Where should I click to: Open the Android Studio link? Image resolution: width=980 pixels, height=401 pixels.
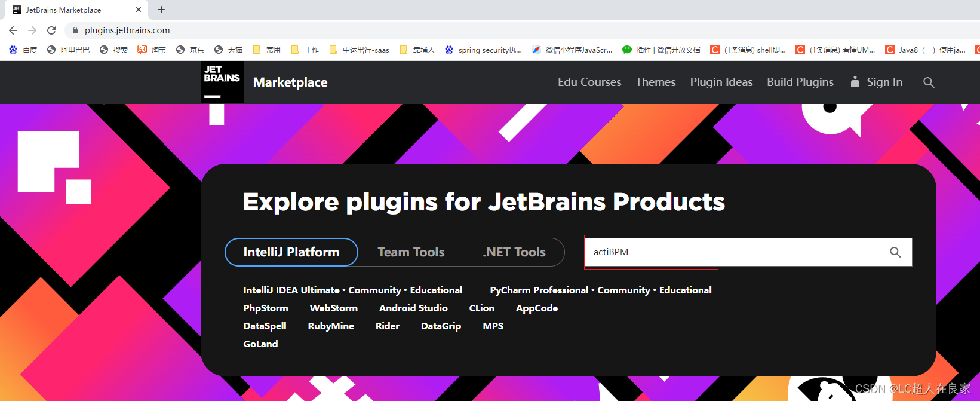pyautogui.click(x=413, y=308)
